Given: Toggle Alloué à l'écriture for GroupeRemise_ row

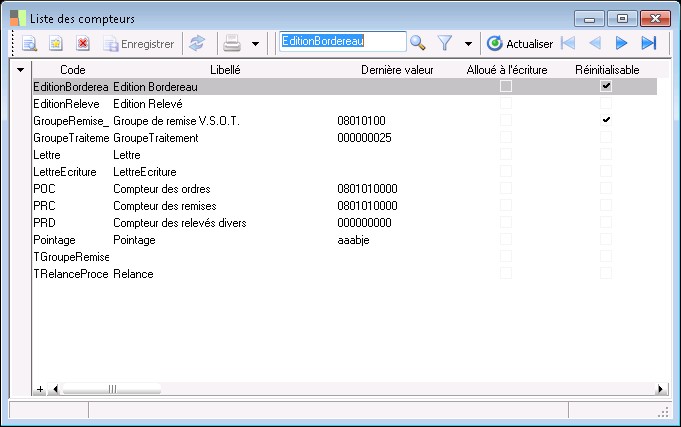Looking at the screenshot, I should 506,120.
